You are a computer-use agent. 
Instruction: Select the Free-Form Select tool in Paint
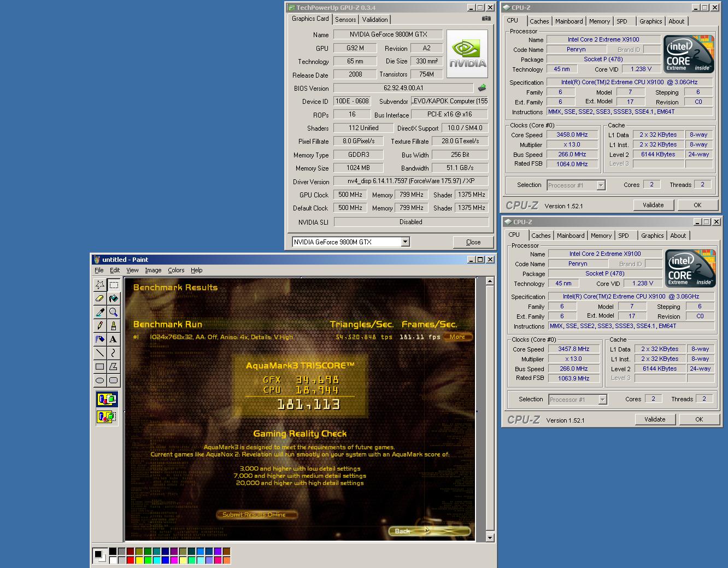(x=99, y=284)
